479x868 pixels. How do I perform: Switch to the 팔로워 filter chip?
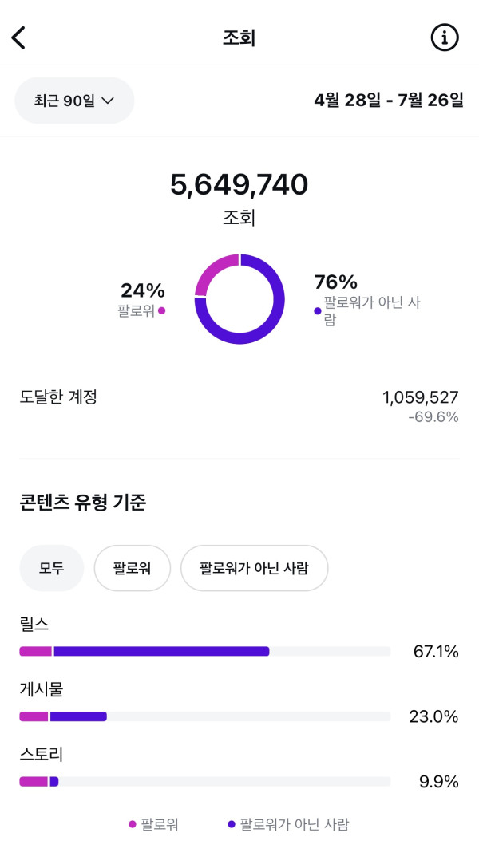[132, 568]
